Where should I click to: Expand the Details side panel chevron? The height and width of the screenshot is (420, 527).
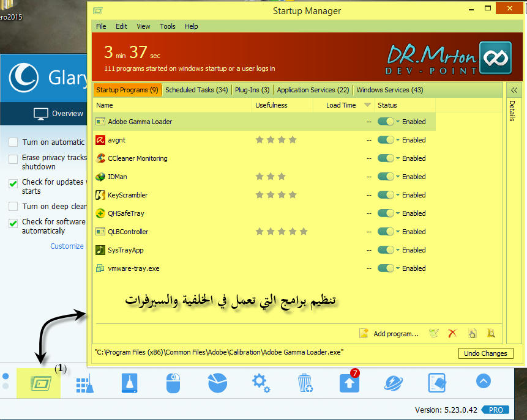click(514, 90)
